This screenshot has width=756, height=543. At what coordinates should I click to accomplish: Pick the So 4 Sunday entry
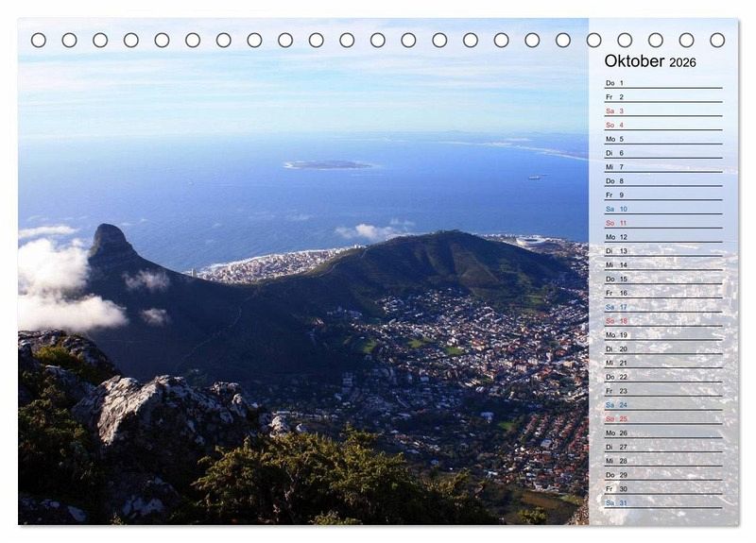(662, 125)
